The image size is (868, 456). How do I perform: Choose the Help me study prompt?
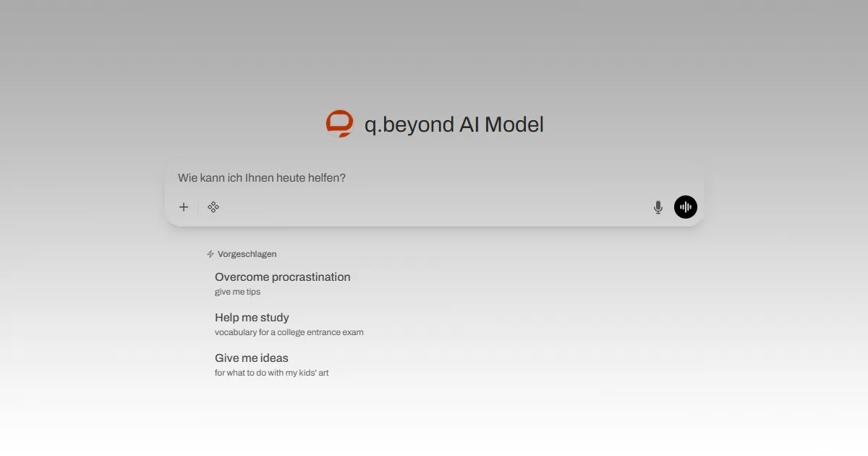click(x=252, y=318)
